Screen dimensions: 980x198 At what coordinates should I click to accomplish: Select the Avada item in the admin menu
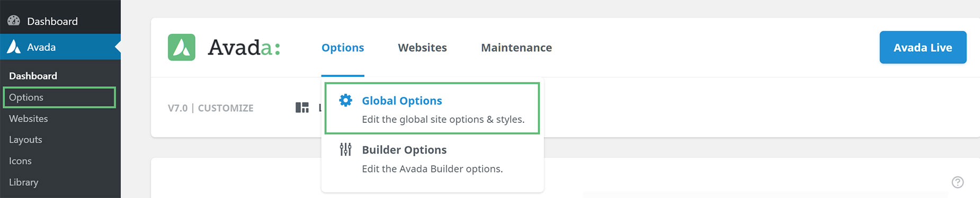point(60,47)
